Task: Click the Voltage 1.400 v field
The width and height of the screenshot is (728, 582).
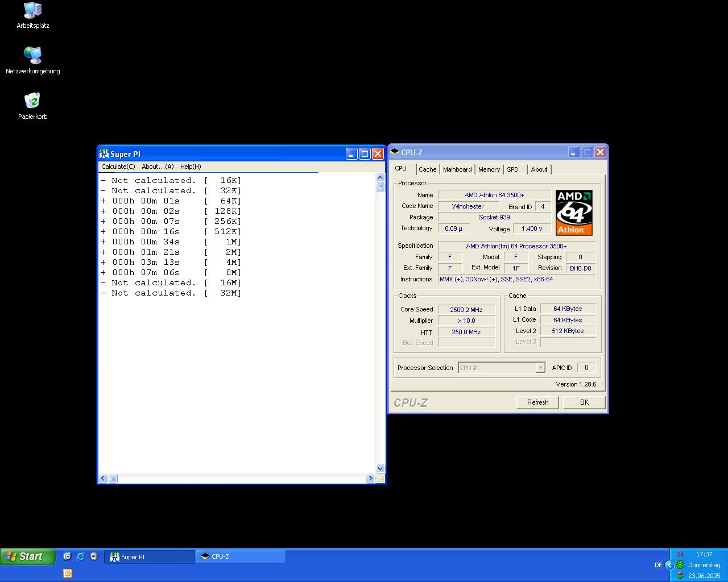Action: coord(532,228)
